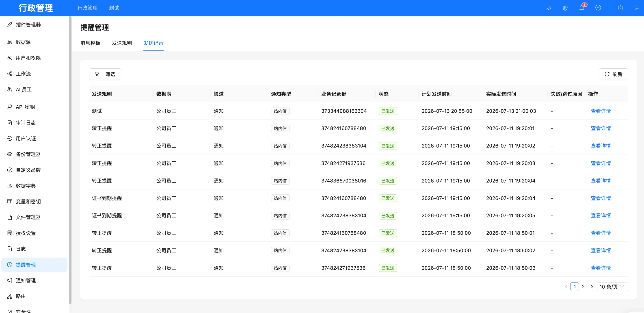Click the data sources icon in sidebar
Image resolution: width=644 pixels, height=313 pixels.
pos(9,42)
